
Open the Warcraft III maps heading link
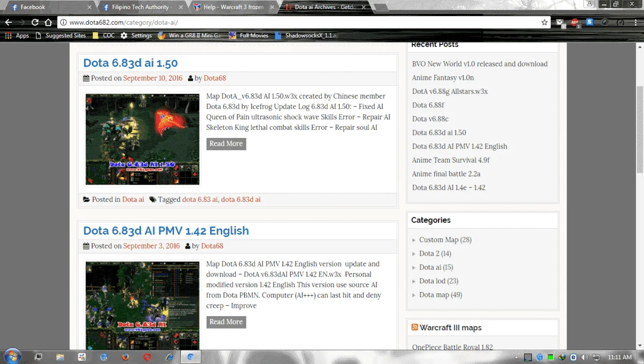point(451,327)
